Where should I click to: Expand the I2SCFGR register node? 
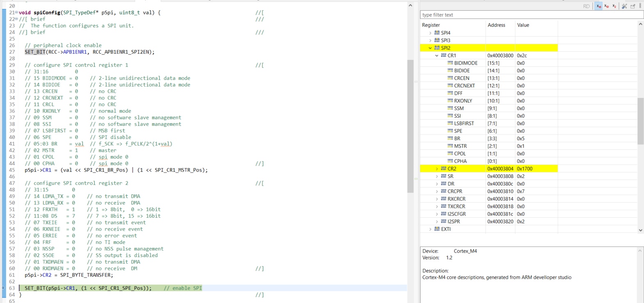pos(437,214)
